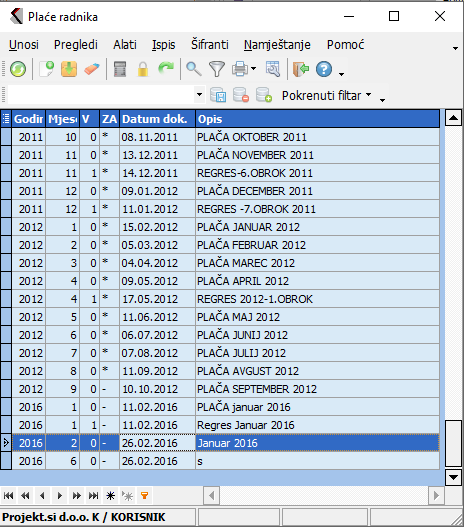Image resolution: width=464 pixels, height=527 pixels.
Task: Click the yellow padlock icon
Action: point(143,69)
